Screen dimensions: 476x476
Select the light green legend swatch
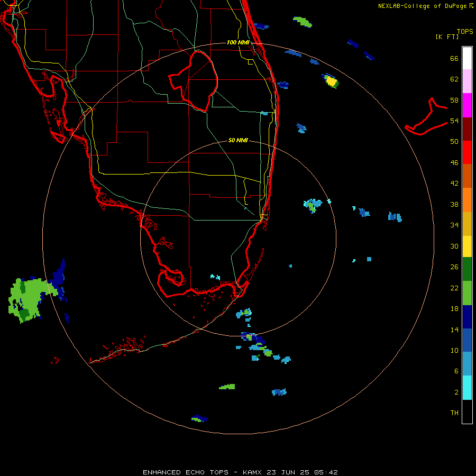pos(467,293)
